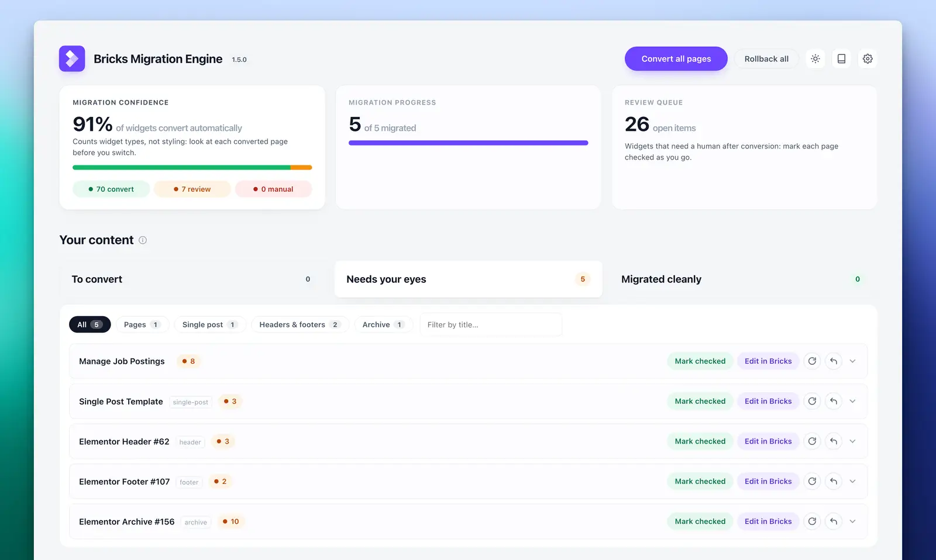Mark Elementor Header #62 as checked
This screenshot has width=936, height=560.
coord(700,441)
